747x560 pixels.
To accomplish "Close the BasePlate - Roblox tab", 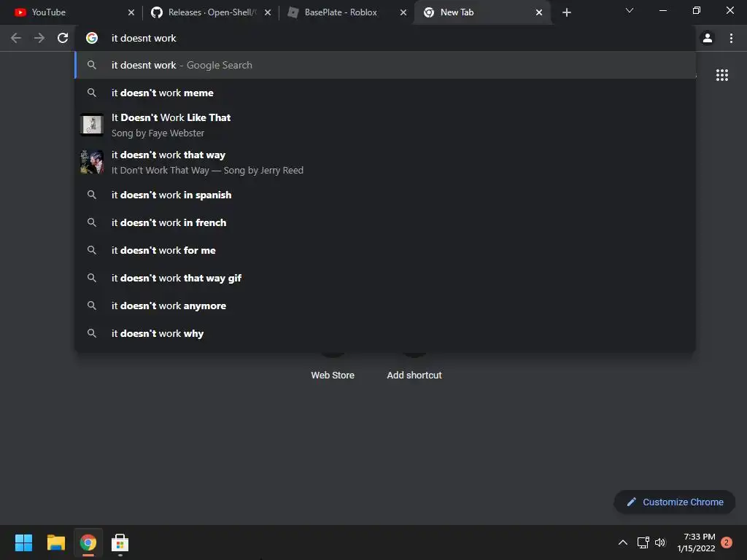I will pos(403,12).
